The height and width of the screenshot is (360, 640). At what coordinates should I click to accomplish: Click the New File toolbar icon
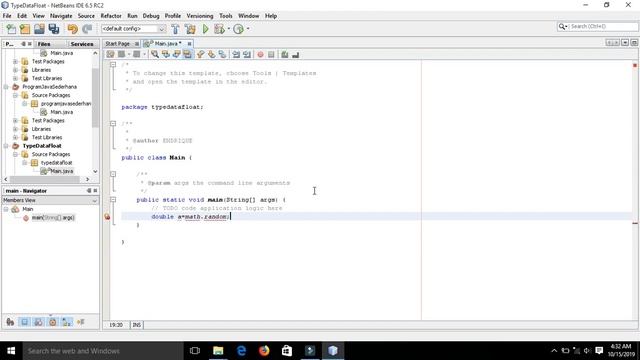(11, 29)
